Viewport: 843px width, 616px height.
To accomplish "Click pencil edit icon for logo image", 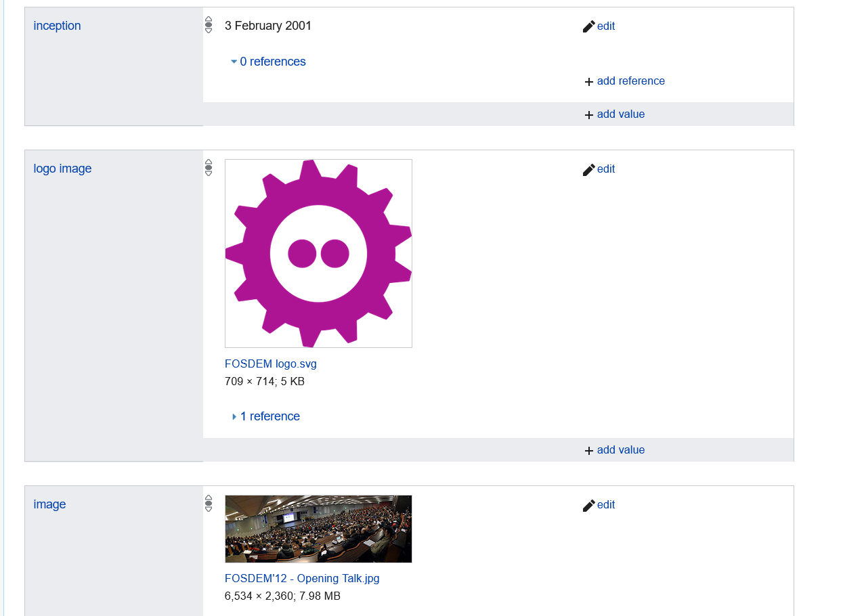I will point(588,169).
